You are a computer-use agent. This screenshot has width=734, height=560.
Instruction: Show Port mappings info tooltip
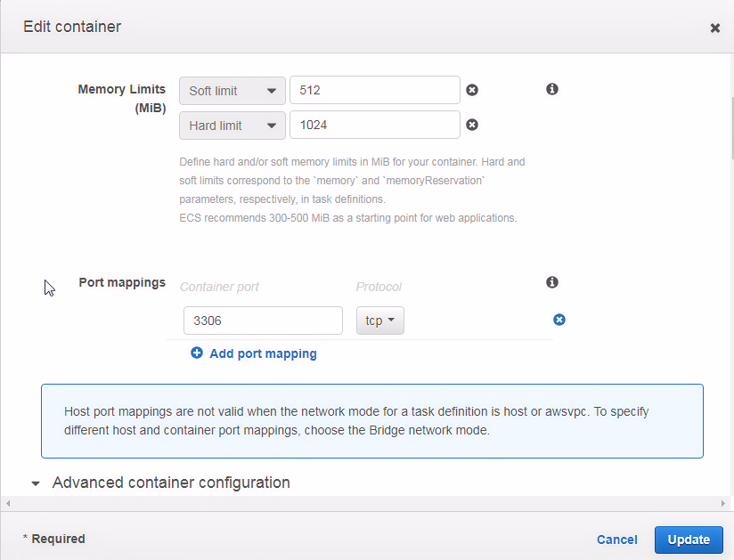(x=552, y=282)
